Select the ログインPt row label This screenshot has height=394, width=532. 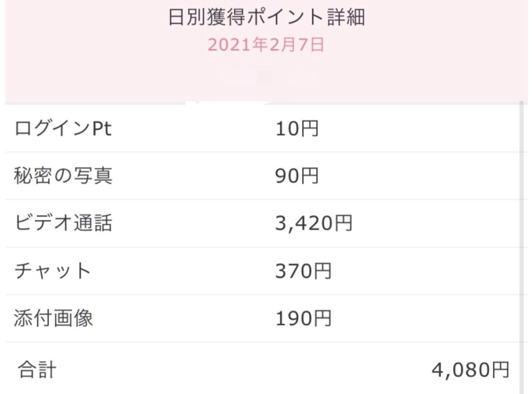pos(63,129)
